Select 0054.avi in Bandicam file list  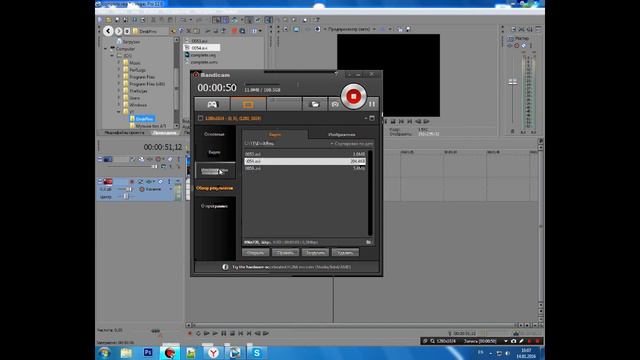coord(305,161)
